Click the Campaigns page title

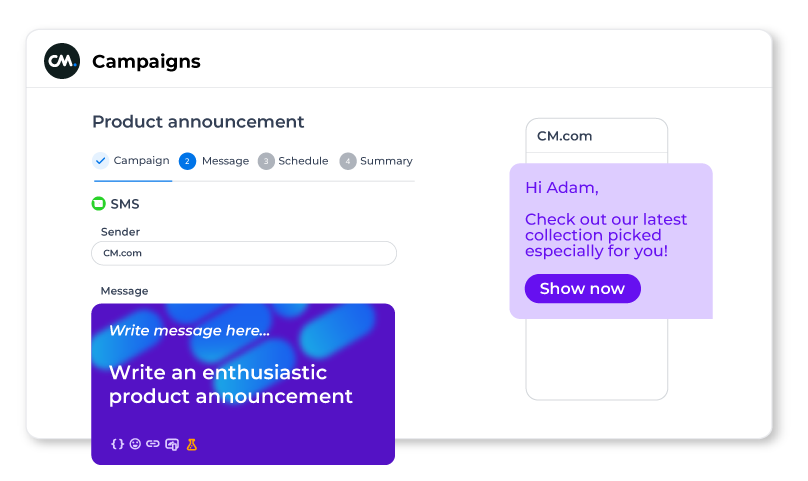[x=146, y=61]
